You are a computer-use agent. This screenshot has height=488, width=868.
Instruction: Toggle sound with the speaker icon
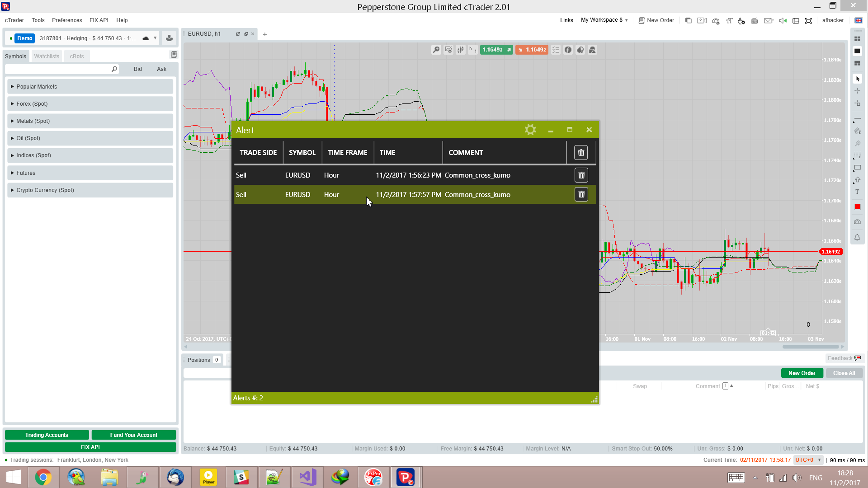click(783, 20)
